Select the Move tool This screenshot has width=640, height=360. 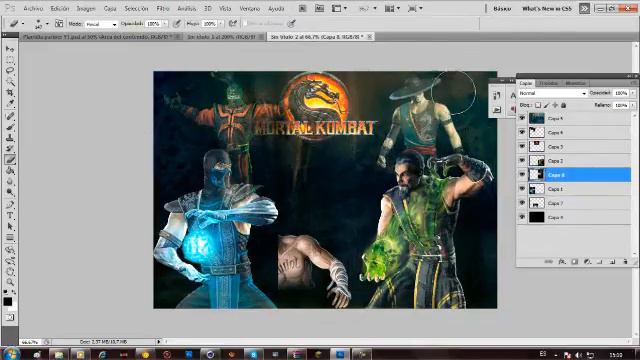[x=10, y=49]
